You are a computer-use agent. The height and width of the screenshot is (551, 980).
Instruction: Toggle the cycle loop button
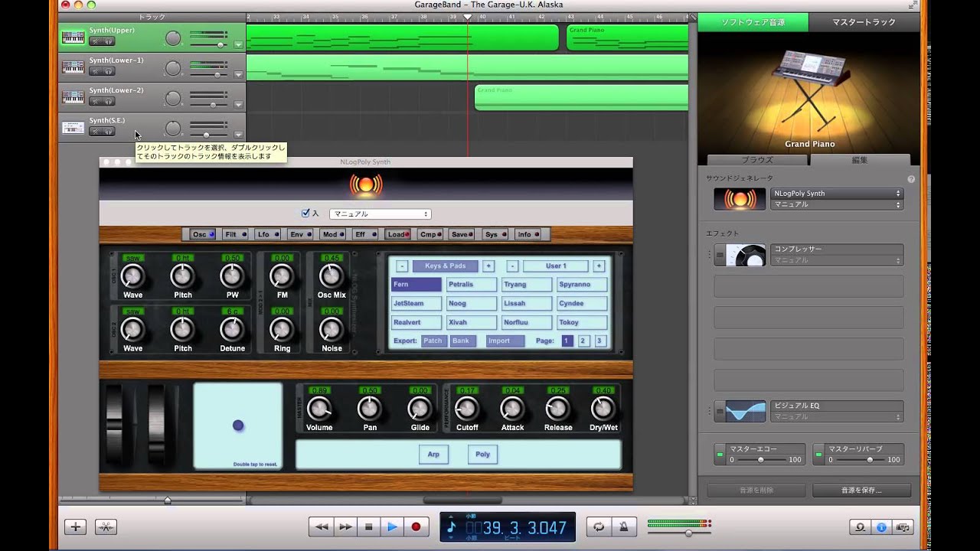[x=599, y=527]
